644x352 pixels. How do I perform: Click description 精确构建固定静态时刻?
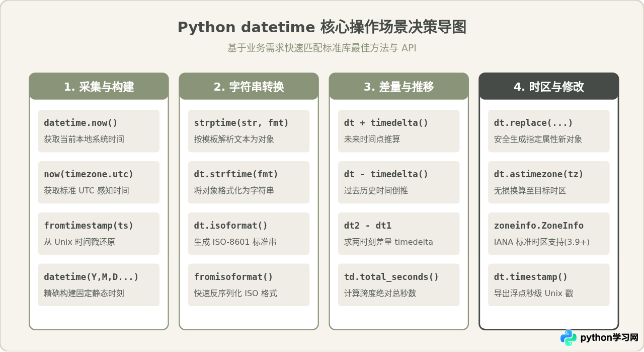pos(84,294)
